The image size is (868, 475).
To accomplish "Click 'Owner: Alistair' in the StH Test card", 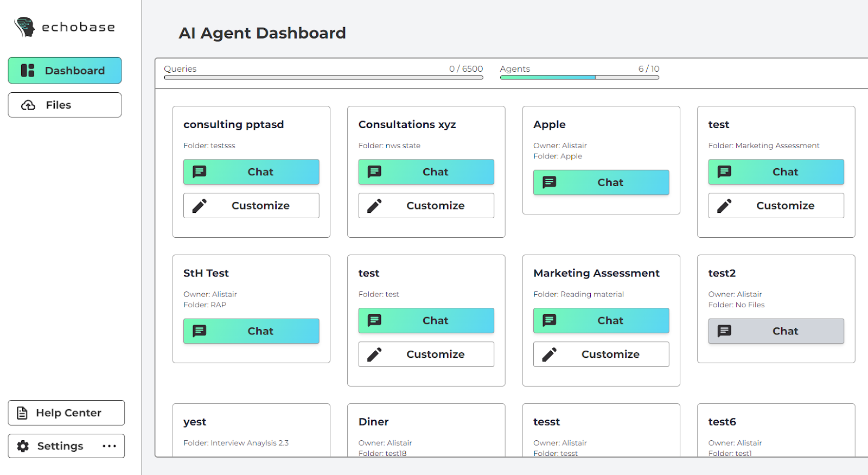I will tap(210, 295).
